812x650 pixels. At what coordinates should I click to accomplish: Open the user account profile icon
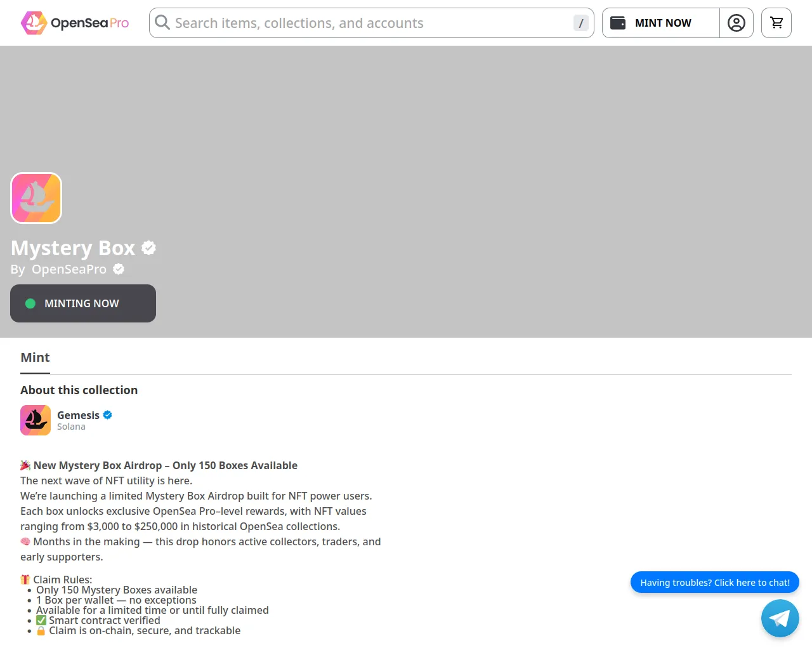[x=737, y=23]
